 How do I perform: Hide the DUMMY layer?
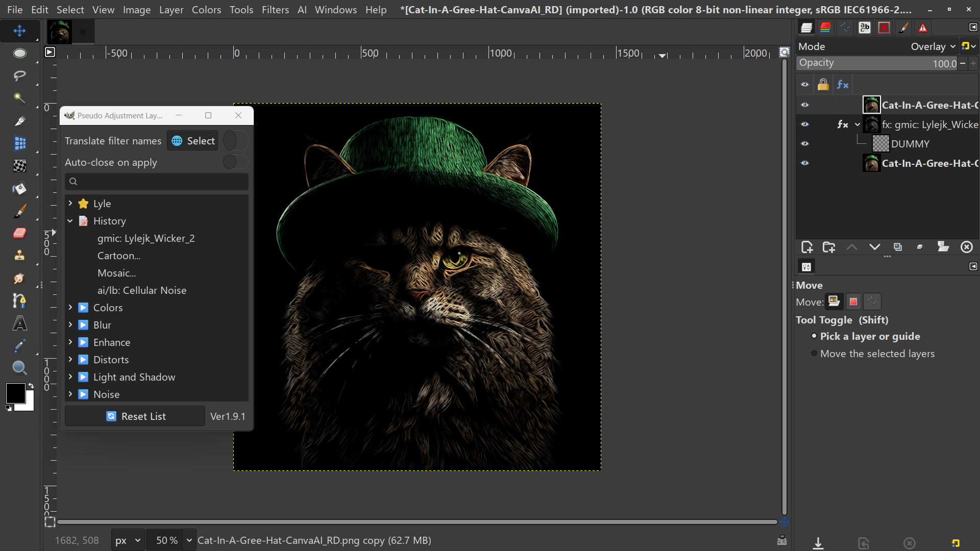tap(805, 144)
